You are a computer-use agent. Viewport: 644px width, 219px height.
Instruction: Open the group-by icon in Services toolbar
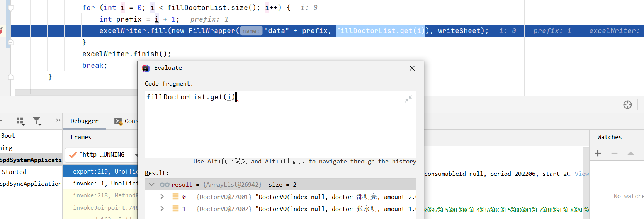[20, 121]
